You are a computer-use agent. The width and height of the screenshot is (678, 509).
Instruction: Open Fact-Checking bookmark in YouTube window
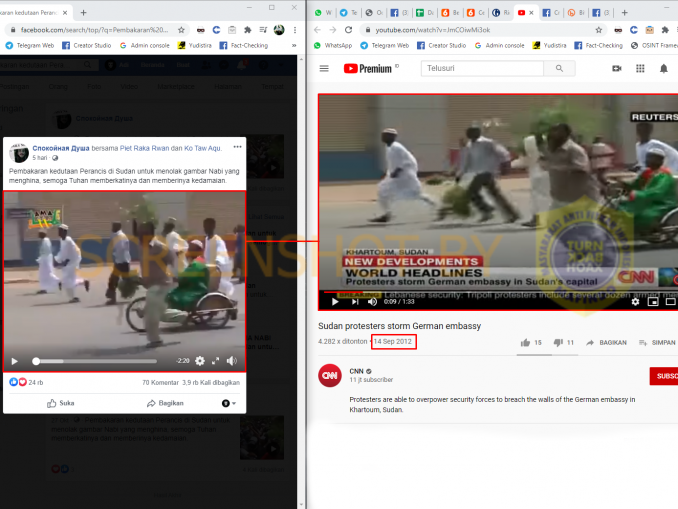point(598,45)
